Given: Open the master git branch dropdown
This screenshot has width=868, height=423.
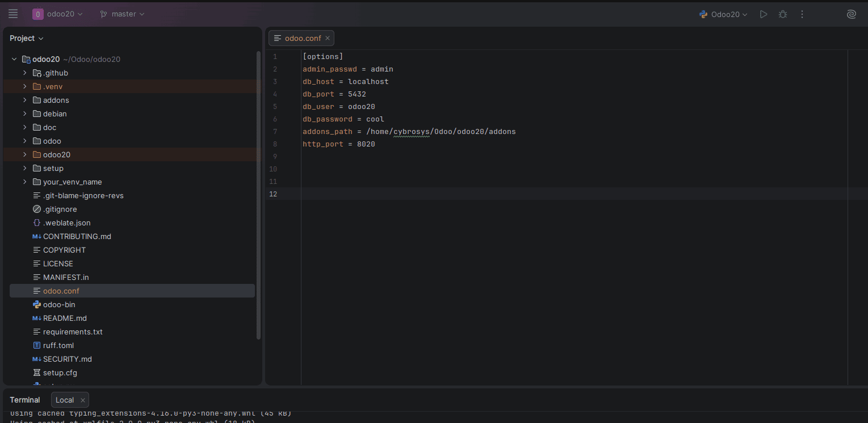Looking at the screenshot, I should [122, 14].
